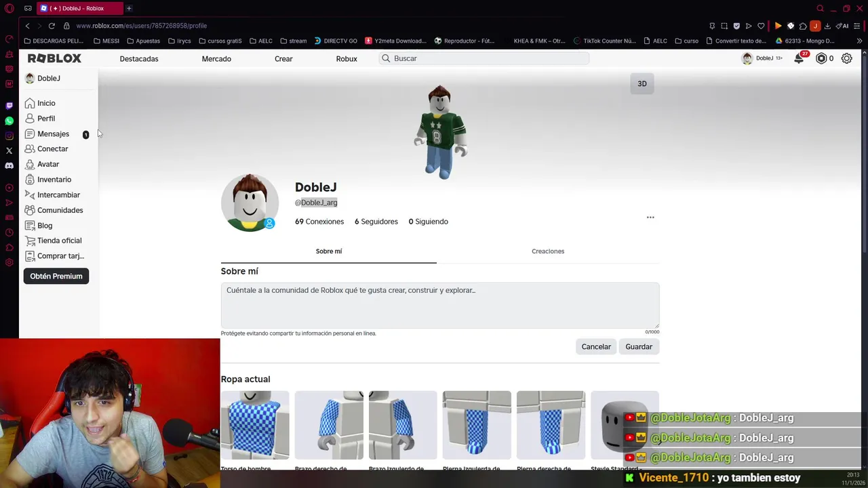Open the Roblox settings gear
The height and width of the screenshot is (488, 868).
846,58
